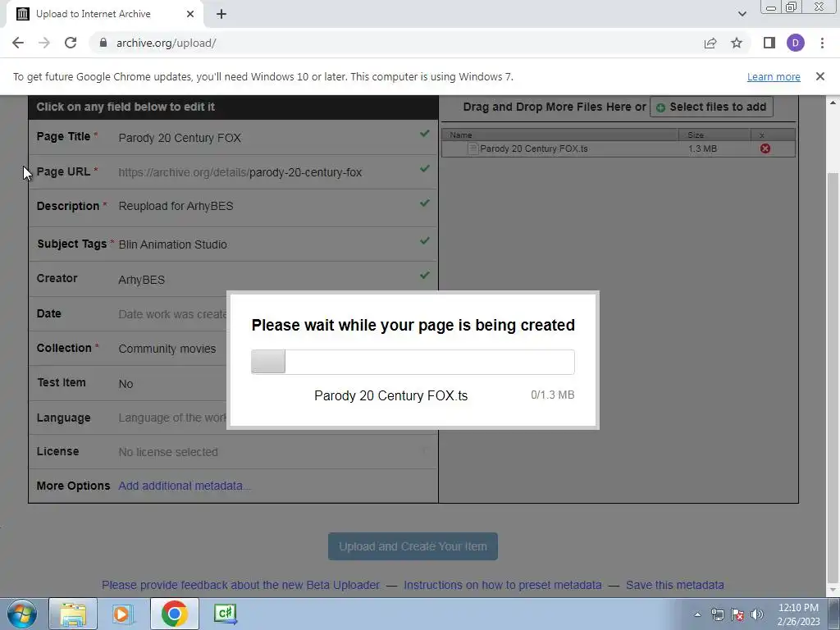Click the Page URL green checkmark

(425, 169)
